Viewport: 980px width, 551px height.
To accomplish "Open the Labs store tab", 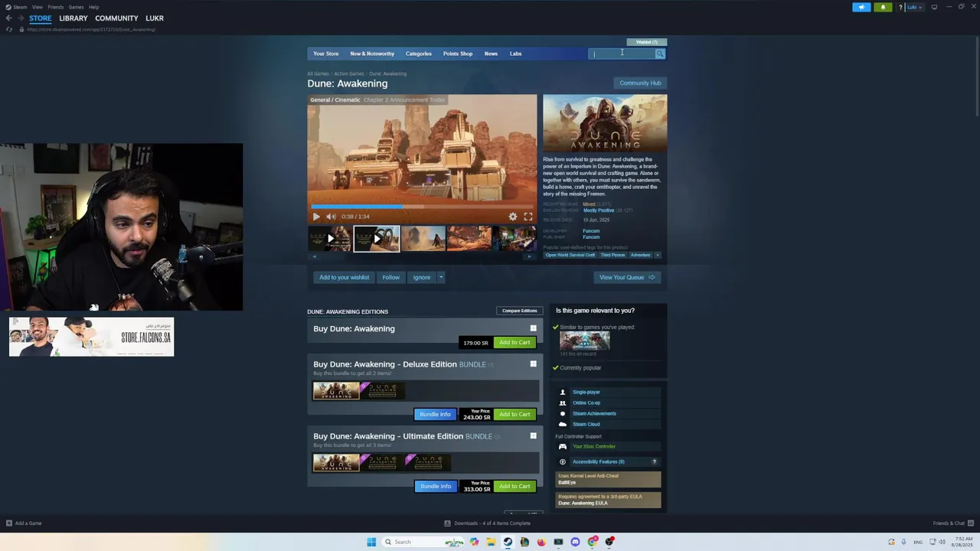I will tap(516, 54).
